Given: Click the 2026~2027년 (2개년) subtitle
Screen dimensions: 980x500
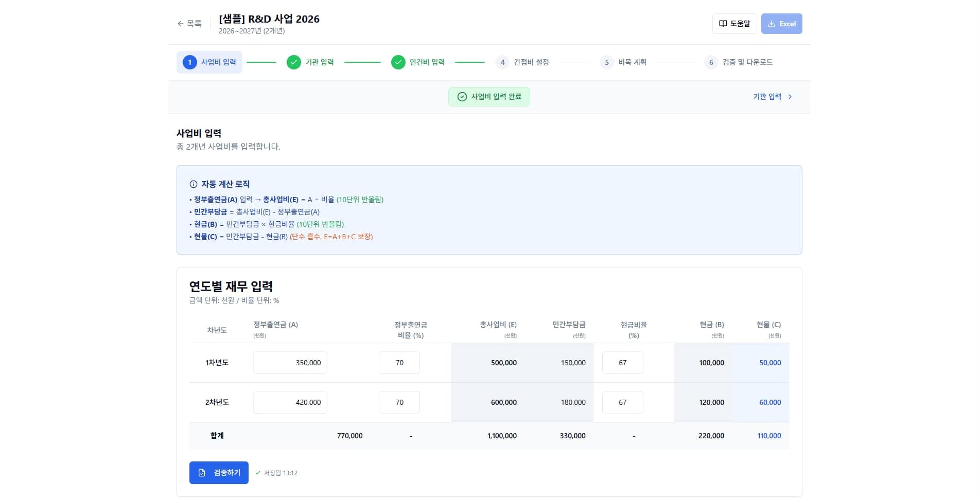Looking at the screenshot, I should tap(252, 31).
